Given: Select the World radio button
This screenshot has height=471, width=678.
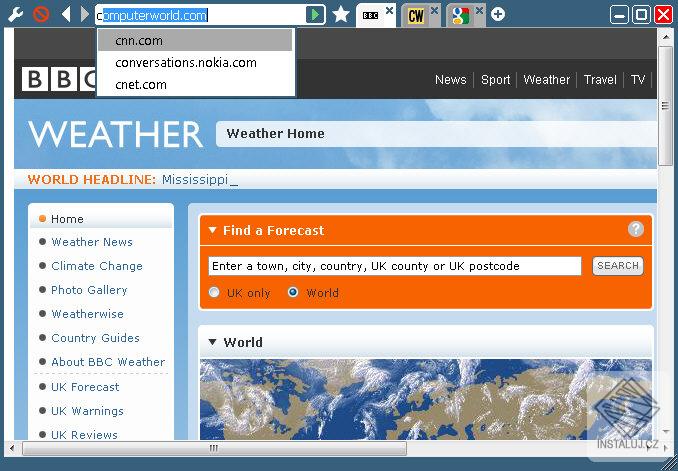Looking at the screenshot, I should point(293,292).
